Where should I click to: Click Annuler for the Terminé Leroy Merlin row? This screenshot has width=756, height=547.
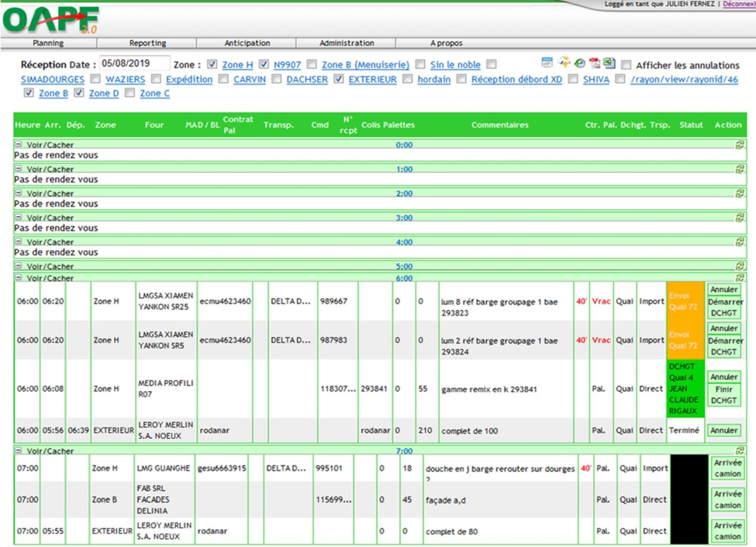(724, 430)
